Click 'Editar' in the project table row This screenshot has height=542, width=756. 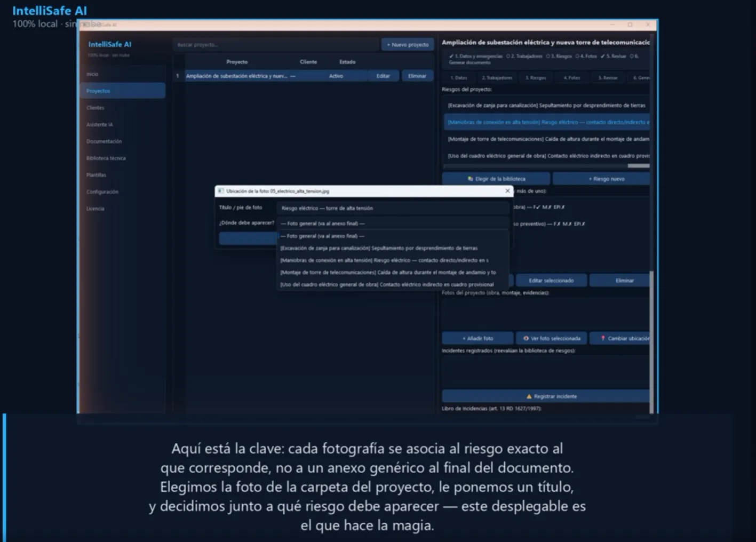[383, 76]
